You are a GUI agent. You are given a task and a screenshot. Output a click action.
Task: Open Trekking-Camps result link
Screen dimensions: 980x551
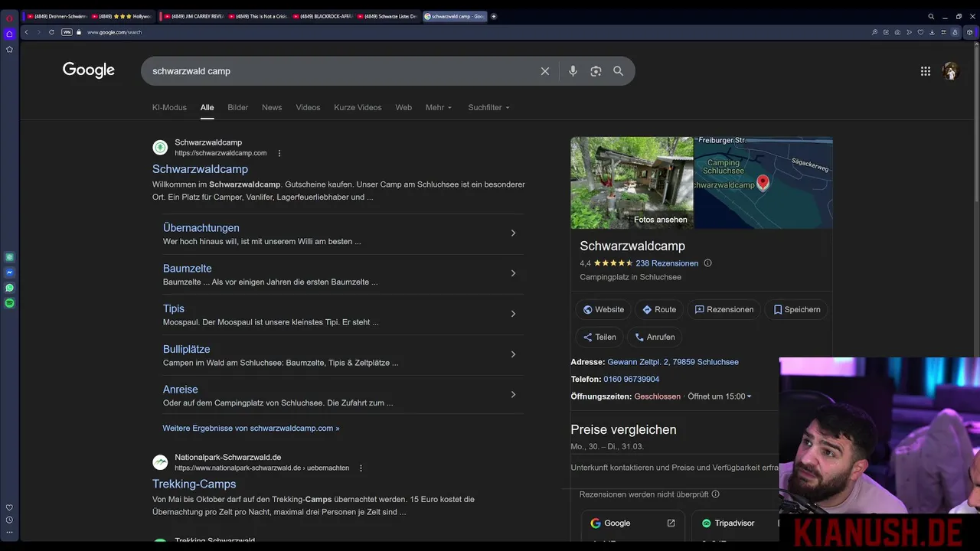click(194, 484)
